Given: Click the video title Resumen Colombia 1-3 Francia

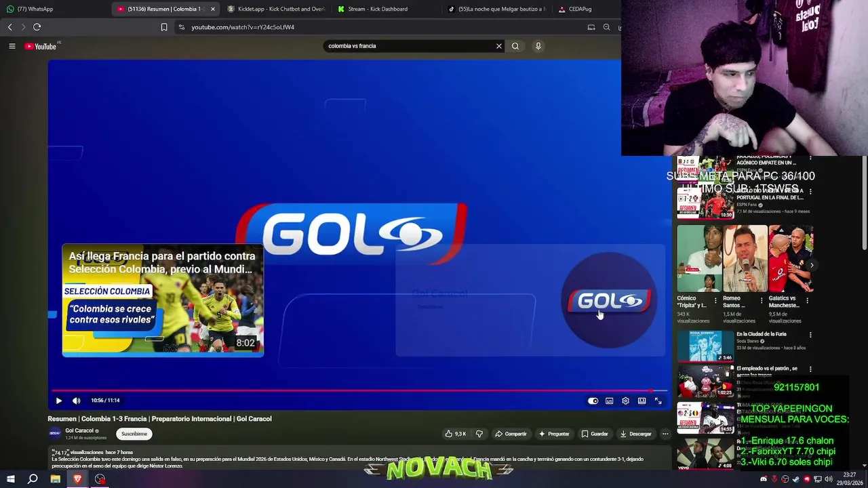Looking at the screenshot, I should pos(159,419).
